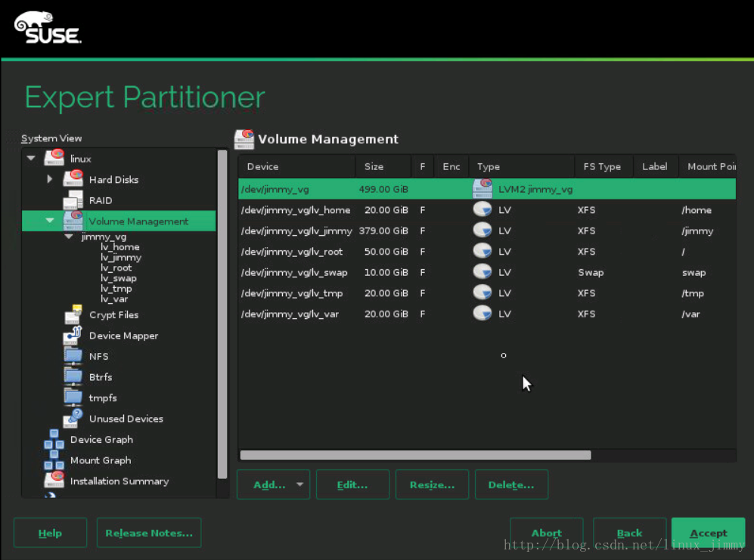Click the tmpfs folder icon
Viewport: 754px width, 560px height.
click(73, 397)
